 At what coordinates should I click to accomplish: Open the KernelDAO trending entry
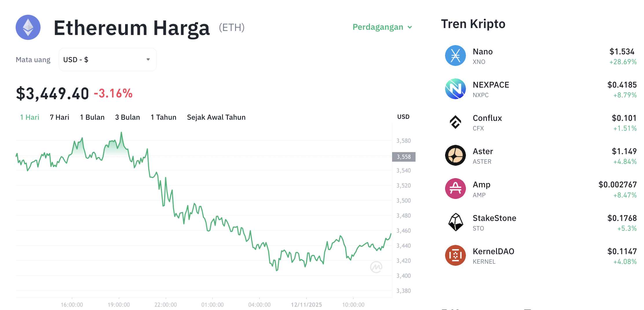(x=493, y=251)
